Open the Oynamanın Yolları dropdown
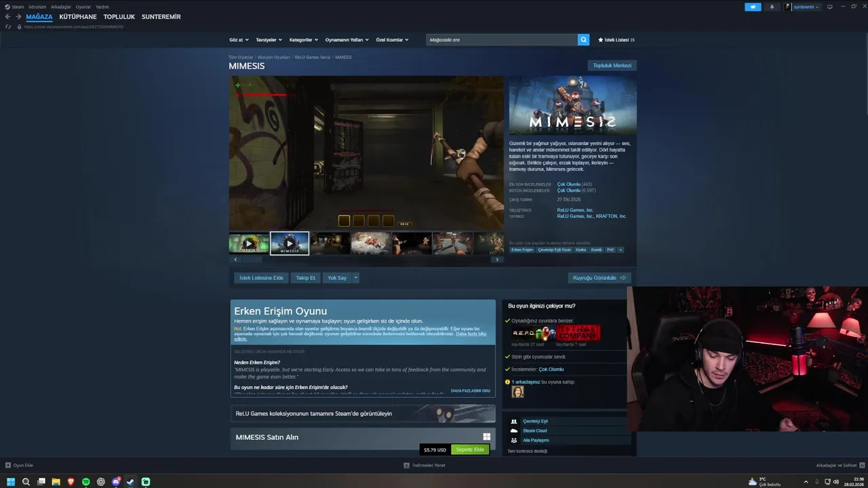 pyautogui.click(x=347, y=40)
